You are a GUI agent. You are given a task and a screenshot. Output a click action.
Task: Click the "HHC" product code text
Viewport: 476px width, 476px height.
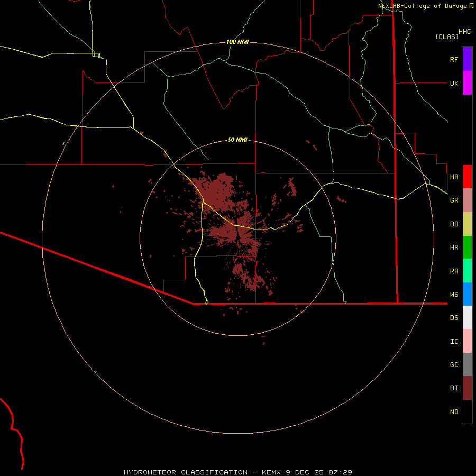tap(464, 32)
